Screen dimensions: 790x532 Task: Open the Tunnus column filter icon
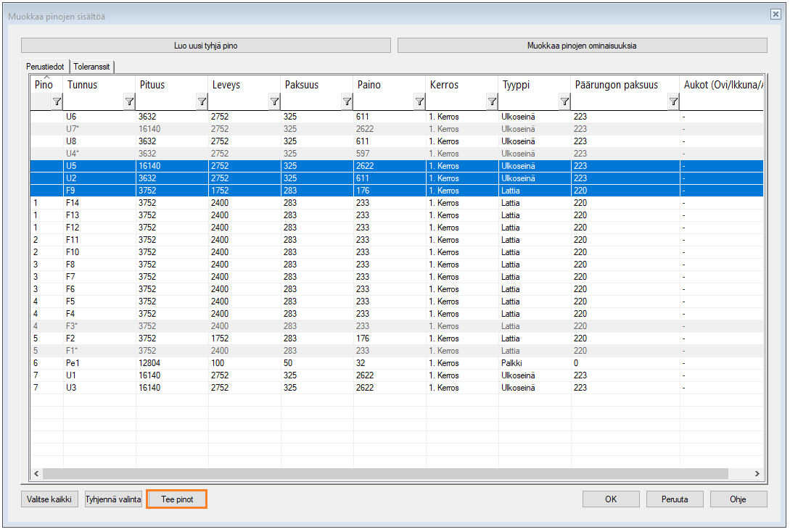click(129, 102)
